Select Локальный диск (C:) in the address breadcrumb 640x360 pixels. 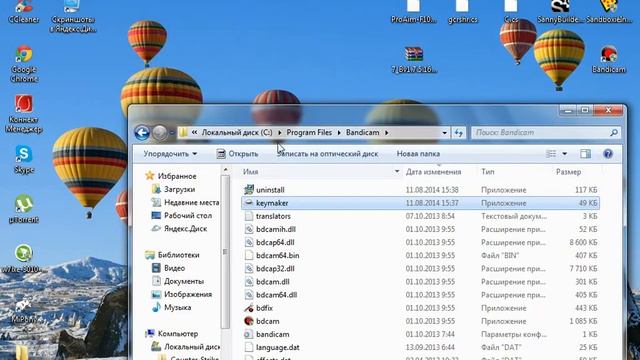click(237, 133)
